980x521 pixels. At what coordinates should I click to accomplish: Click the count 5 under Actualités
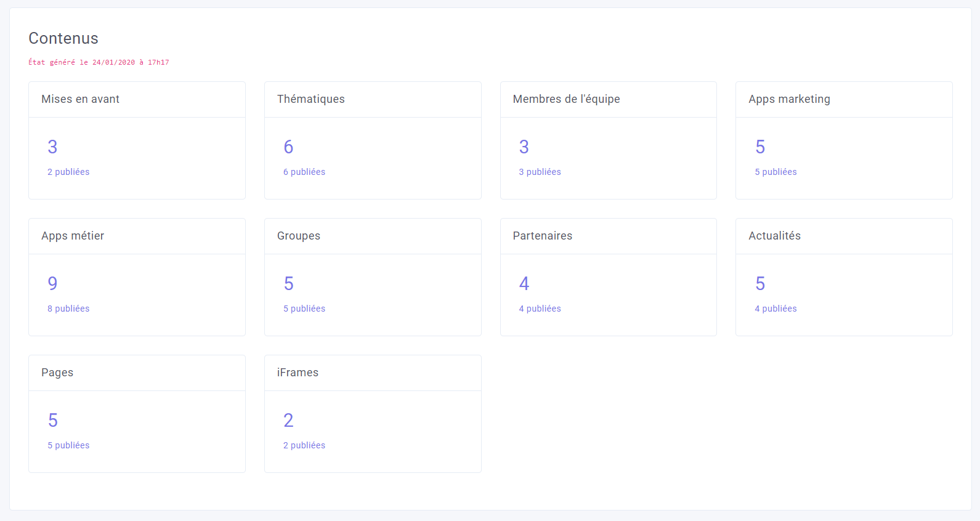(760, 283)
